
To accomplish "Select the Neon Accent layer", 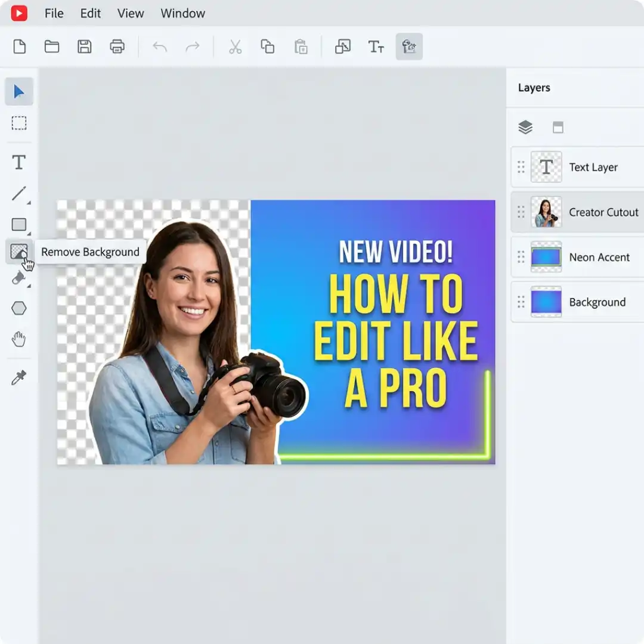I will (577, 257).
